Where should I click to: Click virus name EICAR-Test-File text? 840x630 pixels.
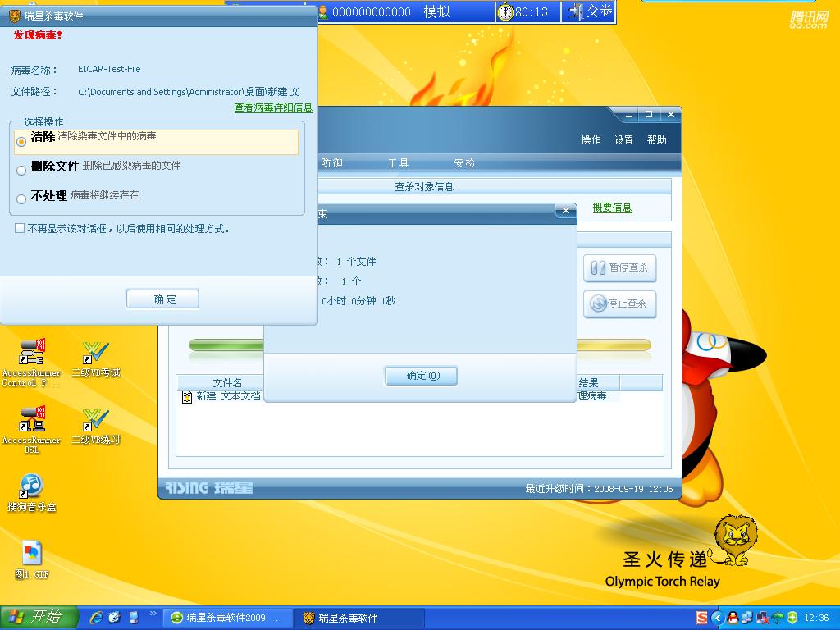109,69
